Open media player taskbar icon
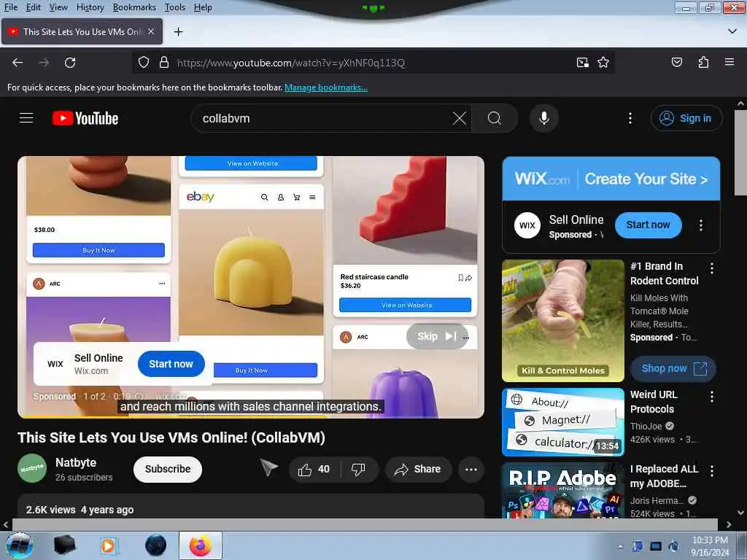Screen dimensions: 747x560 pos(109,545)
